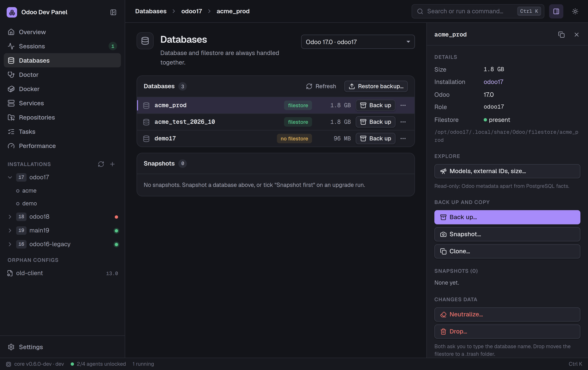Open more options for acme_test_2026_10 row
Screen dimensions: 588x370
pos(403,122)
